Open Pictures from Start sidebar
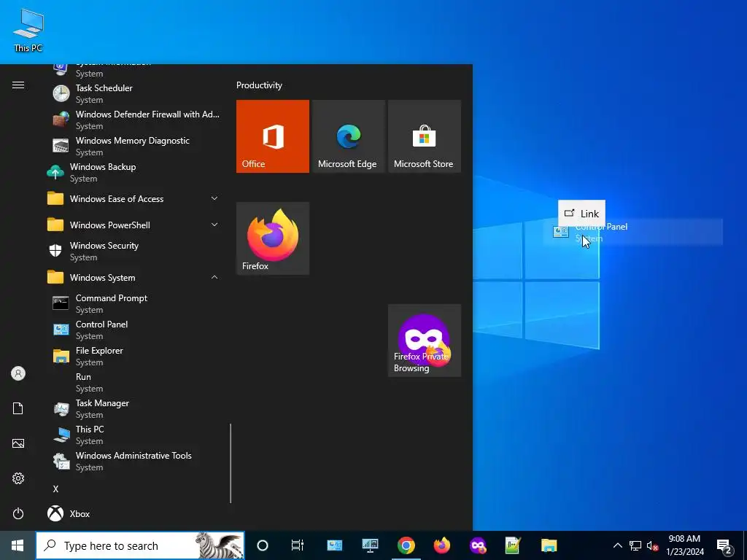 pos(18,443)
